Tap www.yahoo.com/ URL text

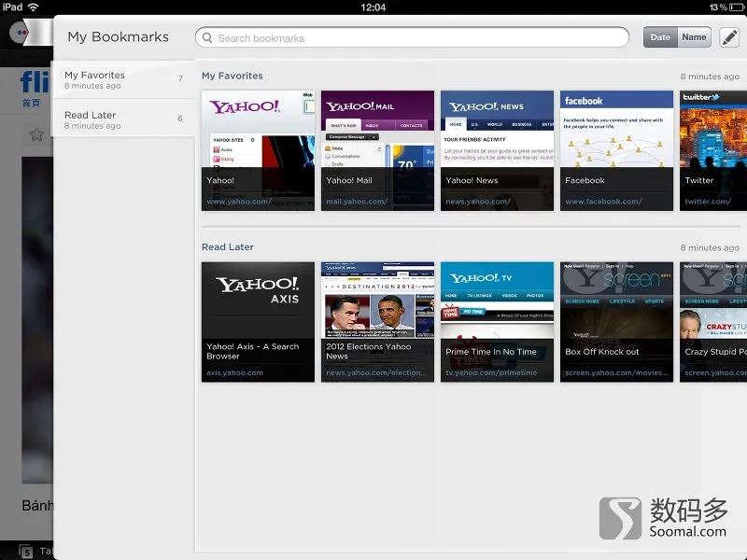point(239,202)
